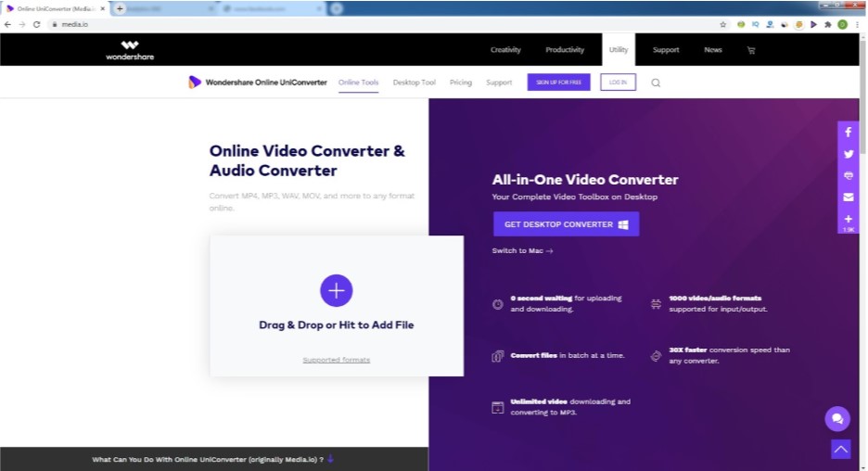Image resolution: width=868 pixels, height=471 pixels.
Task: Close the Online UniConverter tab
Action: pos(102,8)
